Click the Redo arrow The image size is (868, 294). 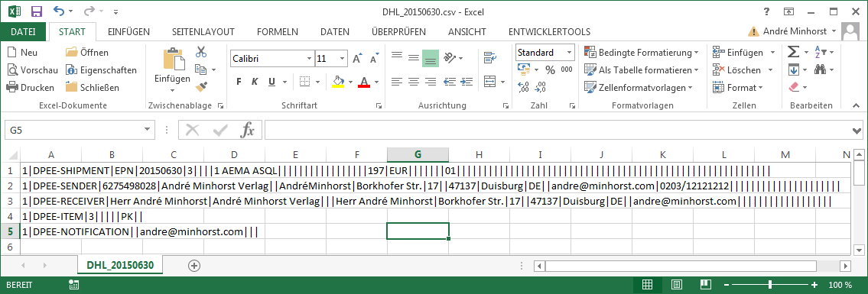point(89,11)
